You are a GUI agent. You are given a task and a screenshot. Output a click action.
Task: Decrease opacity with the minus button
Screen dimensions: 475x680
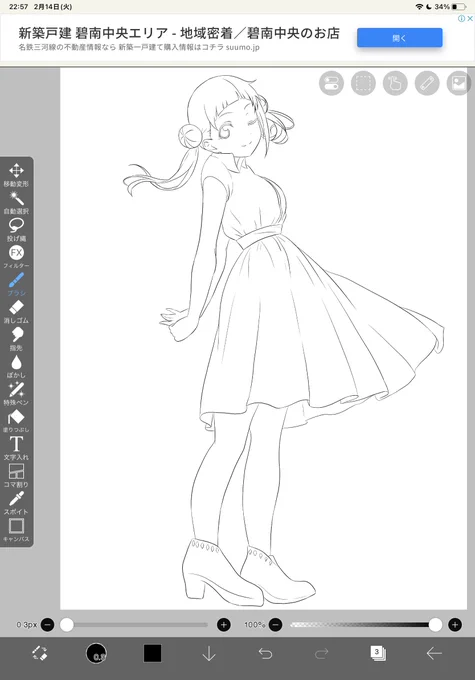(x=275, y=625)
